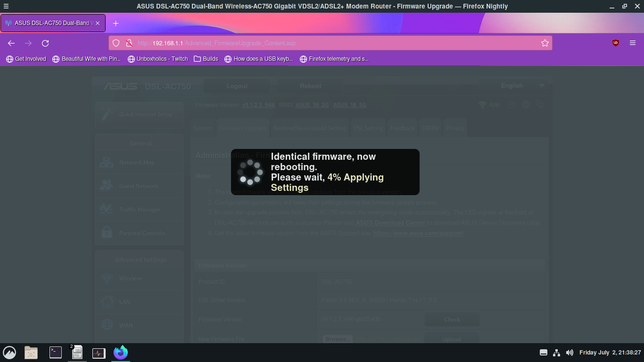Click the URL address bar field
644x362 pixels.
click(x=330, y=43)
